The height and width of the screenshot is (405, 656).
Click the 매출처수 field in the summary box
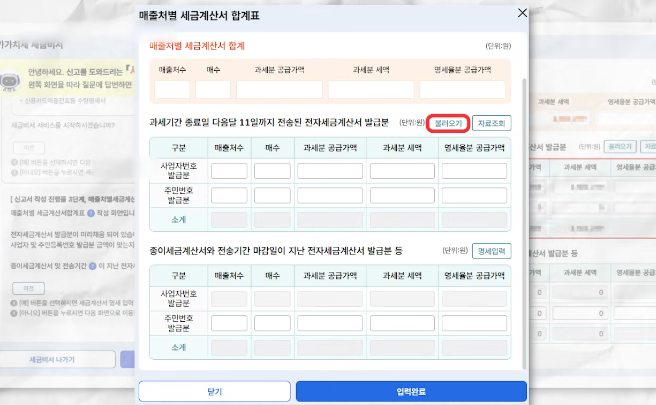pyautogui.click(x=172, y=90)
